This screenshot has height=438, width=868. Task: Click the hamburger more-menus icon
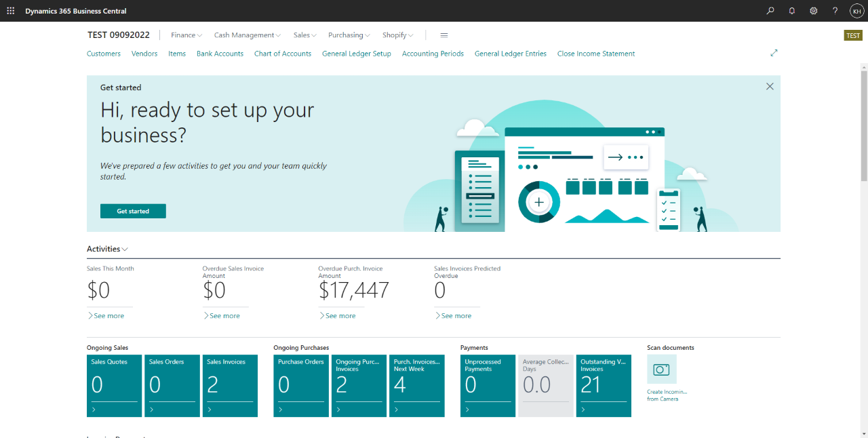click(444, 35)
